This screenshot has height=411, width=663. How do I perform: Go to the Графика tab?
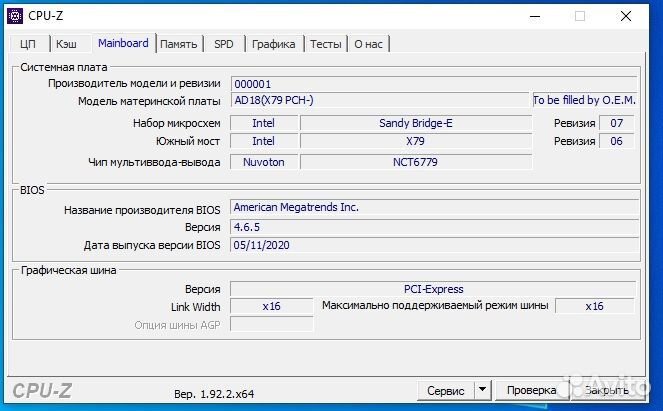pyautogui.click(x=274, y=44)
